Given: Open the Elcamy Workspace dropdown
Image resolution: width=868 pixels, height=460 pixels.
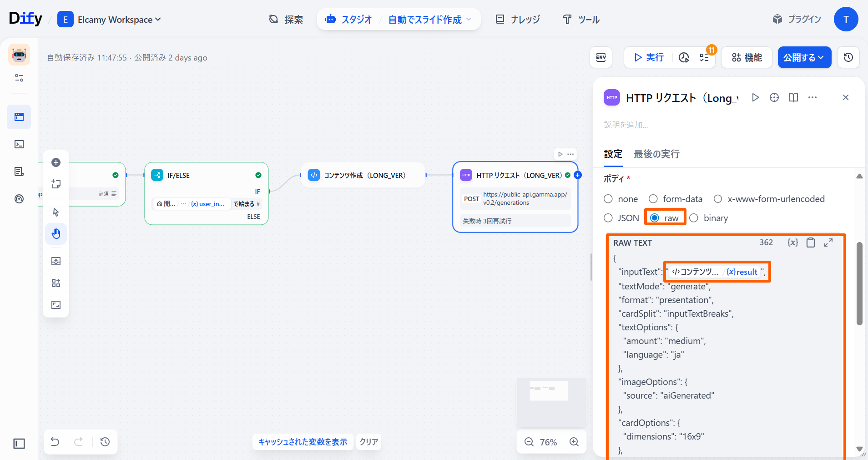Looking at the screenshot, I should [109, 20].
